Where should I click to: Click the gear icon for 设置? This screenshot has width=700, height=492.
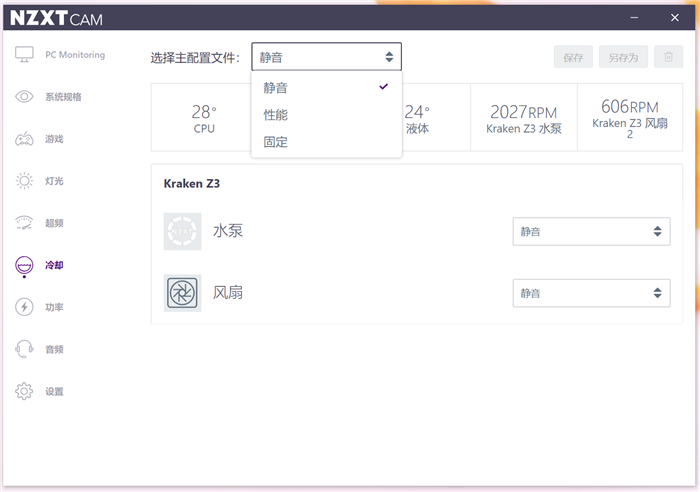24,391
